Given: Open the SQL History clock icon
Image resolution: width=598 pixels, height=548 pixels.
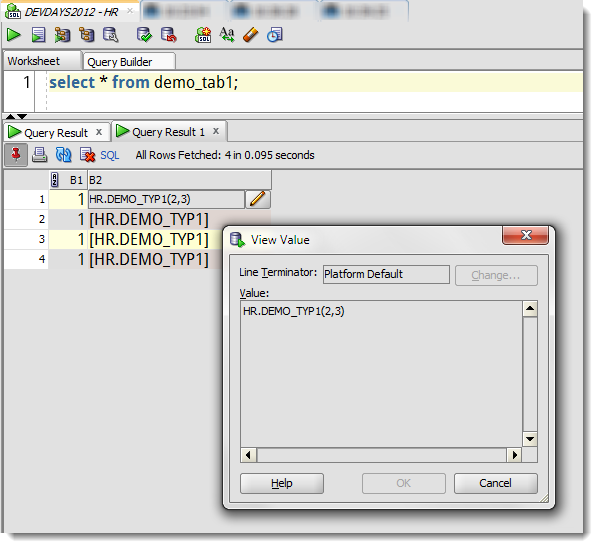Looking at the screenshot, I should point(275,35).
